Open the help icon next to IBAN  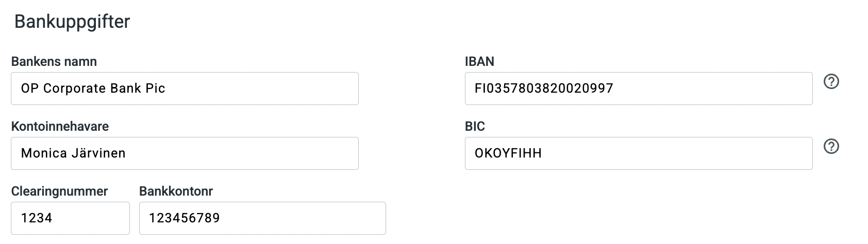tap(831, 82)
